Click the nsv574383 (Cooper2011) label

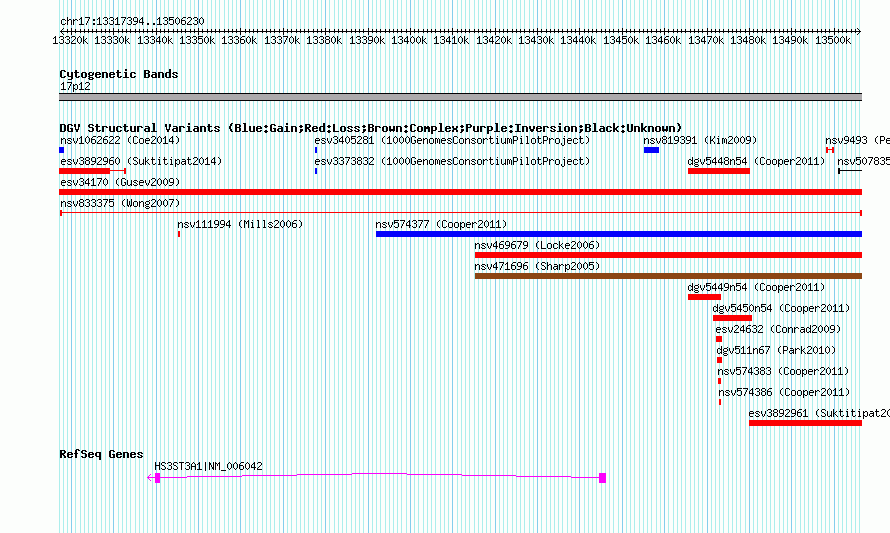point(783,371)
